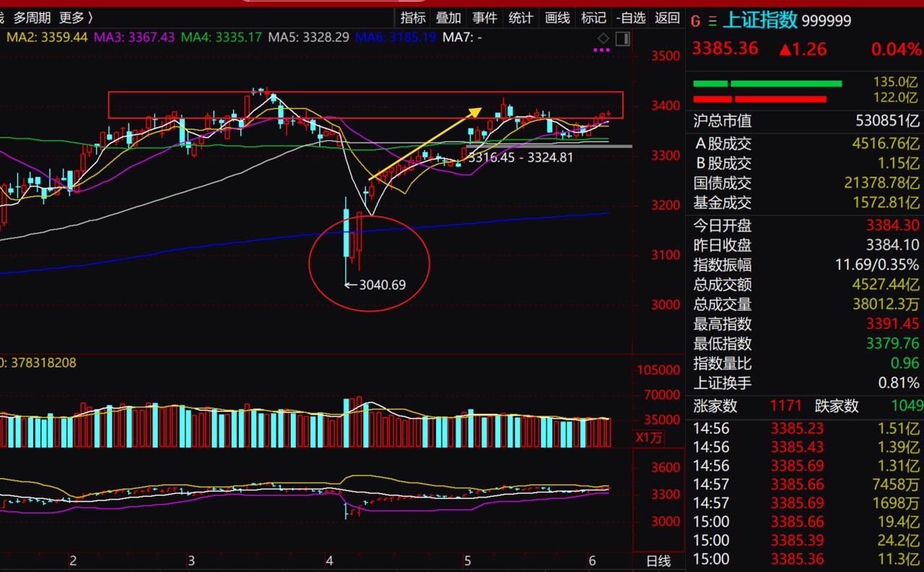Screen dimensions: 924x572
Task: Toggle the side panel layout icon
Action: (622, 38)
